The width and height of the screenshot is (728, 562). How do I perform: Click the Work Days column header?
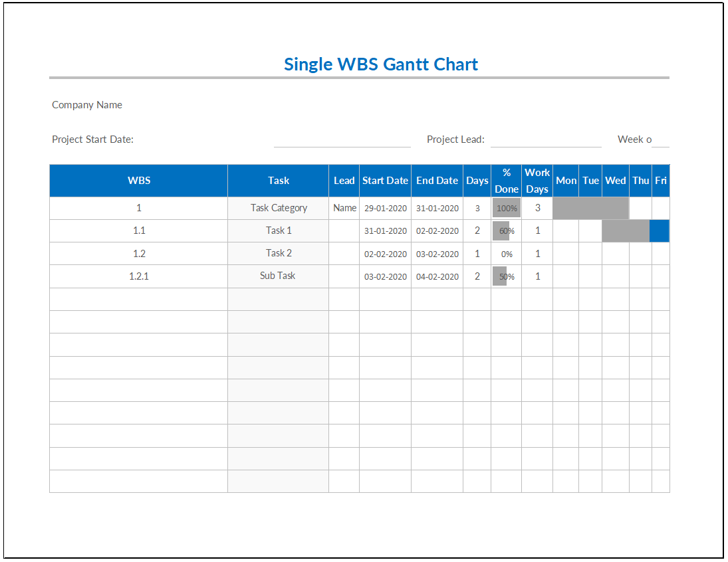[537, 181]
